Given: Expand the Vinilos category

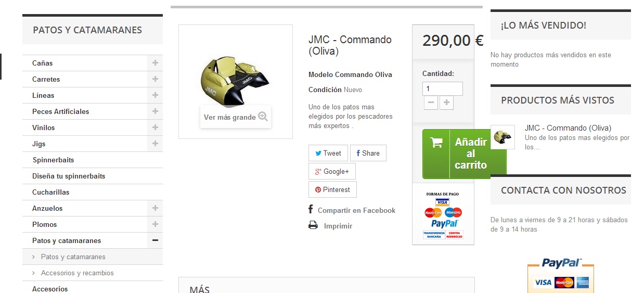Looking at the screenshot, I should click(155, 128).
